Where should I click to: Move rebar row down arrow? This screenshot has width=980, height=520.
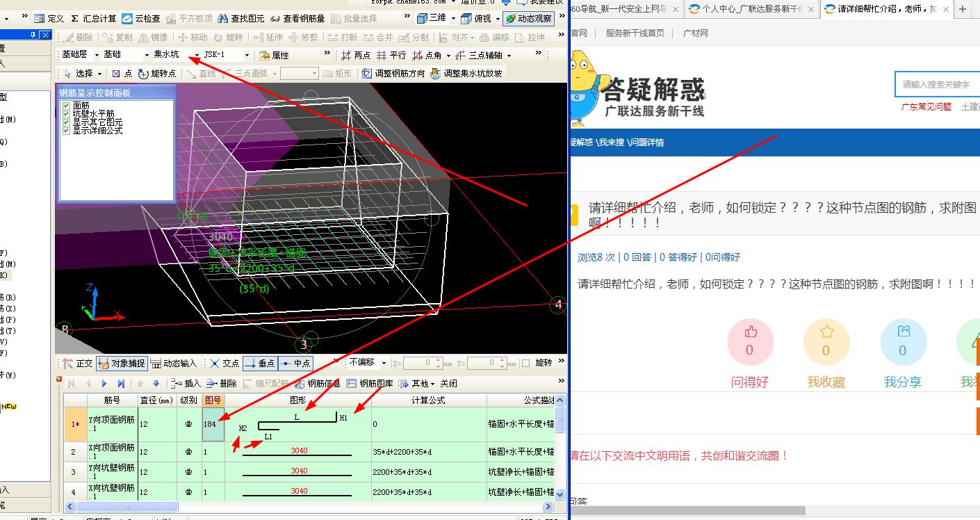click(x=156, y=383)
